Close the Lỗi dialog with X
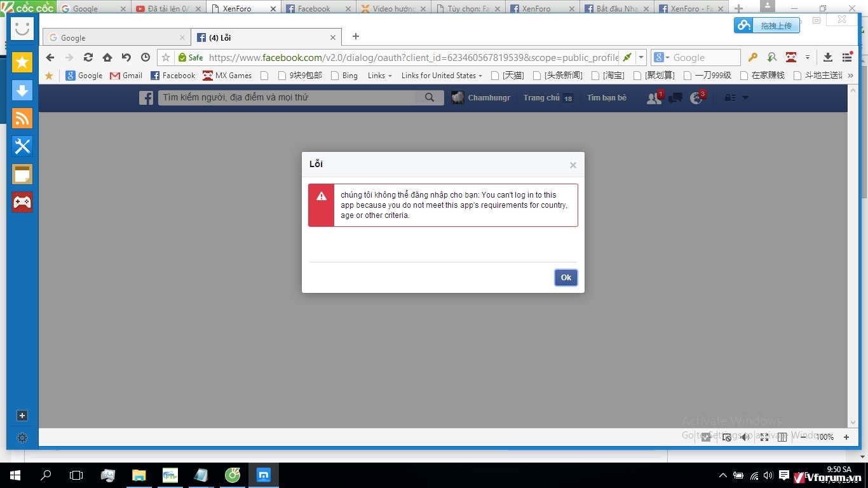868x488 pixels. click(x=573, y=165)
